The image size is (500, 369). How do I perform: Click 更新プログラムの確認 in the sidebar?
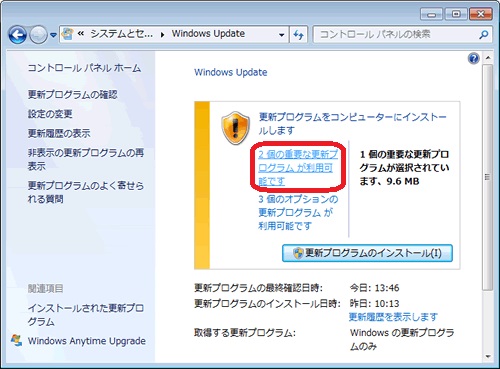point(73,95)
